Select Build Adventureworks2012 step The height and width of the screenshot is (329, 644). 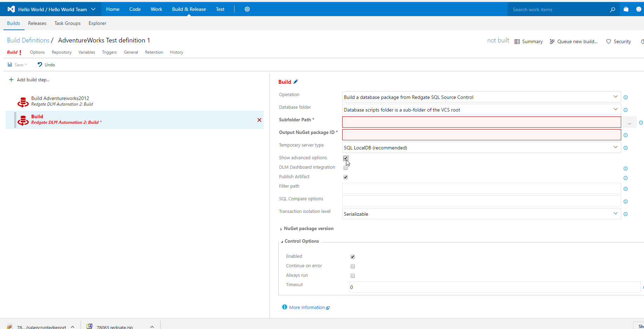coord(135,102)
